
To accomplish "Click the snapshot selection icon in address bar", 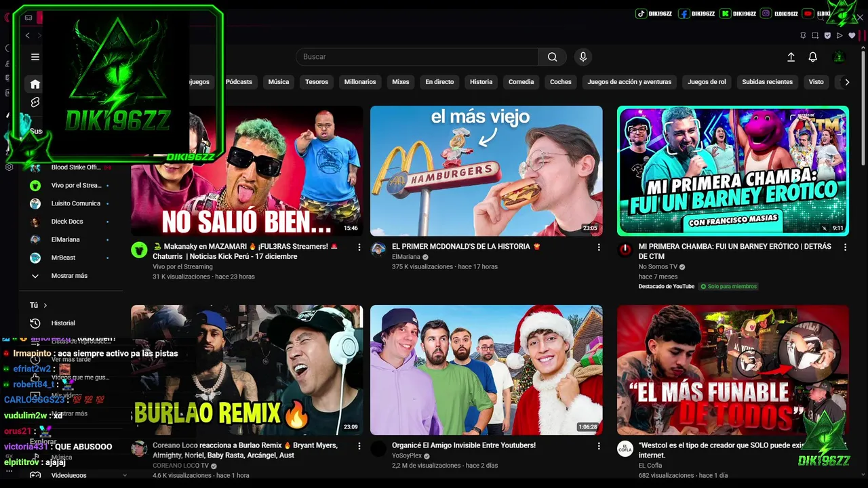I will coord(815,35).
